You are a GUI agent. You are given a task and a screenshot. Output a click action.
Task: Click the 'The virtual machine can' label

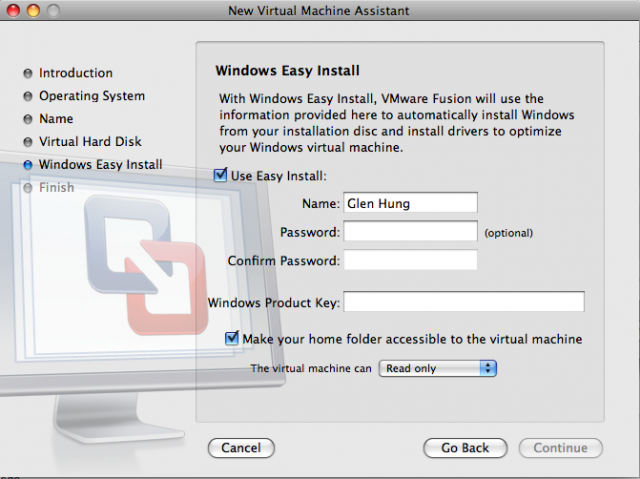(311, 368)
